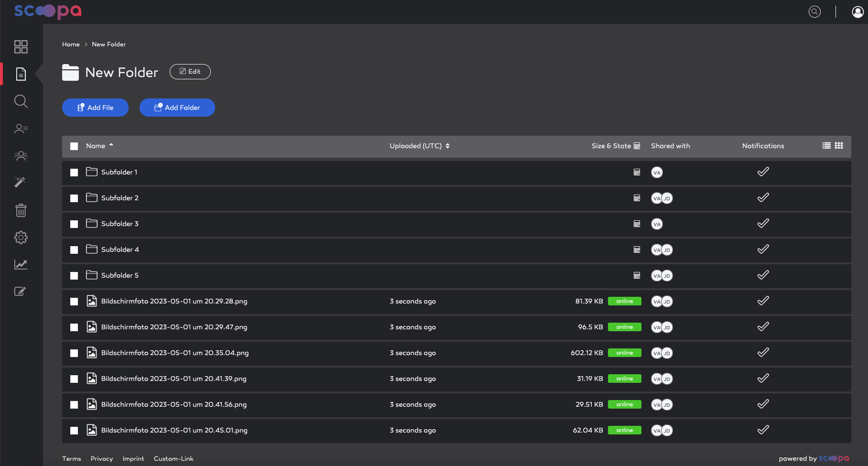Sort by the Name column

pos(99,146)
